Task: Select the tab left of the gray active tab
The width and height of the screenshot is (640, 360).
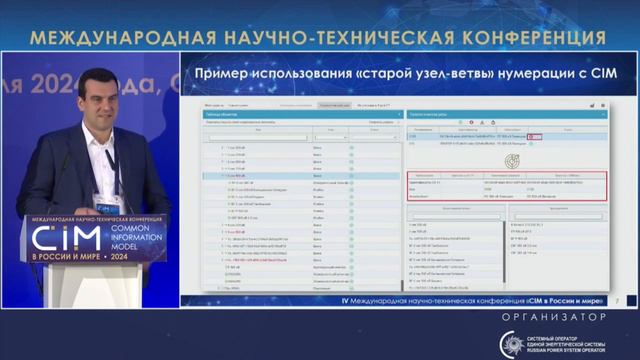Action: click(x=296, y=105)
